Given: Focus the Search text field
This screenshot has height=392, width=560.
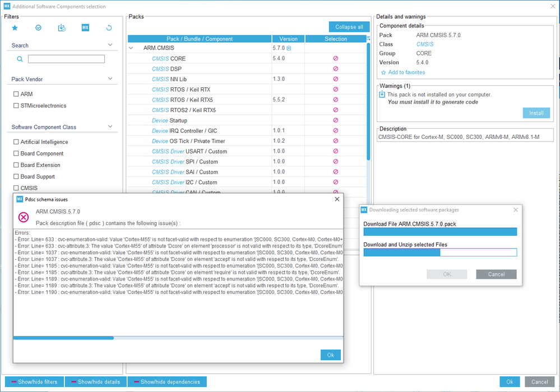Looking at the screenshot, I should (x=67, y=59).
